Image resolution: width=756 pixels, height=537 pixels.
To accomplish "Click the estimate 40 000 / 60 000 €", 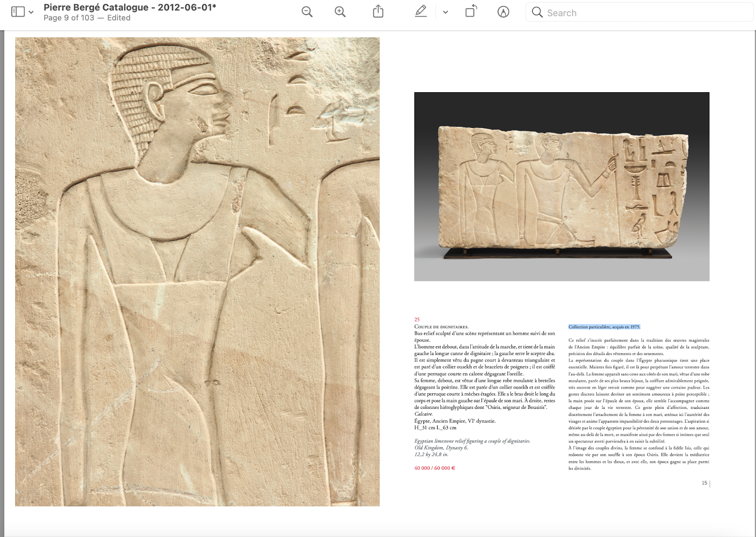I will [435, 468].
